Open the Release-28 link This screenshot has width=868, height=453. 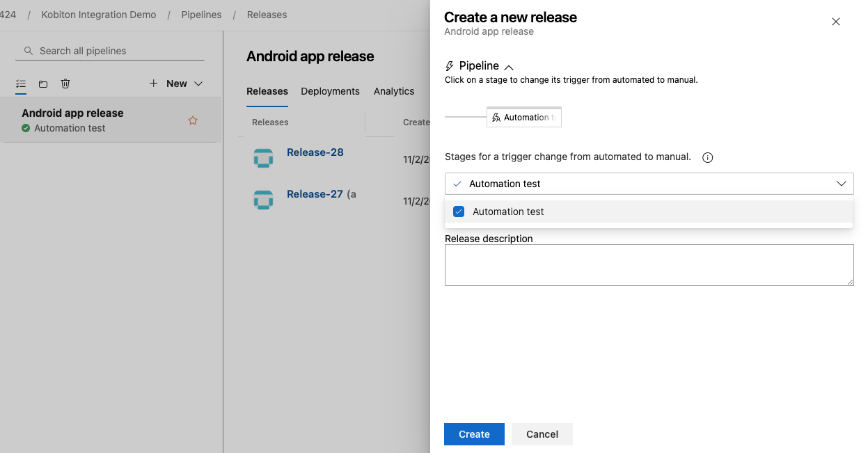[315, 152]
